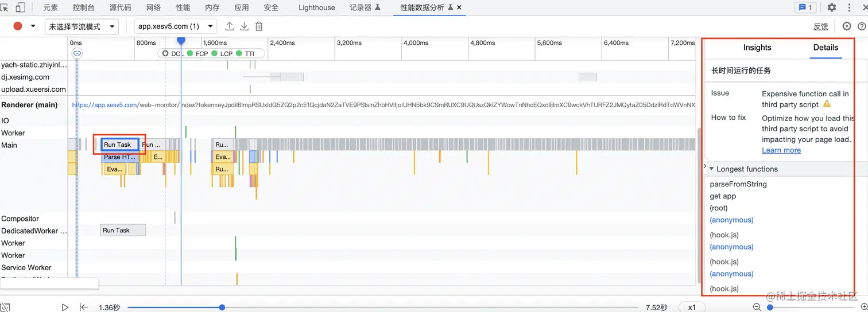This screenshot has width=868, height=312.
Task: Select the Parse HT... block in Main
Action: pyautogui.click(x=119, y=157)
